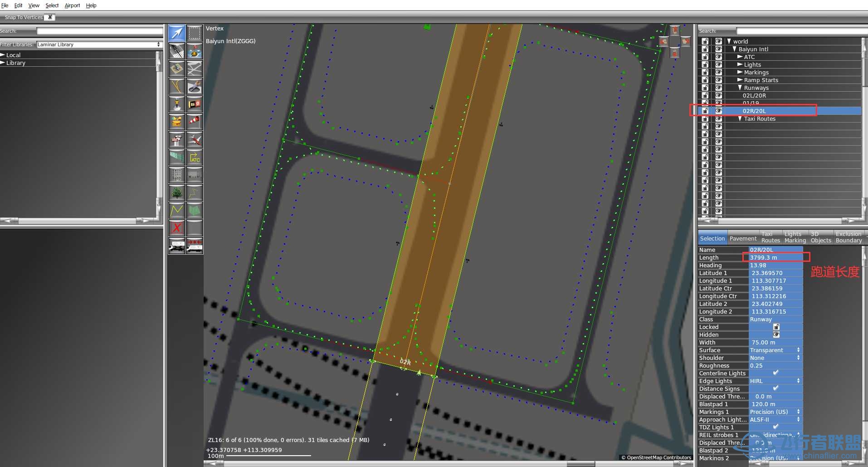Open the Airport menu
This screenshot has height=467, width=868.
coord(72,5)
